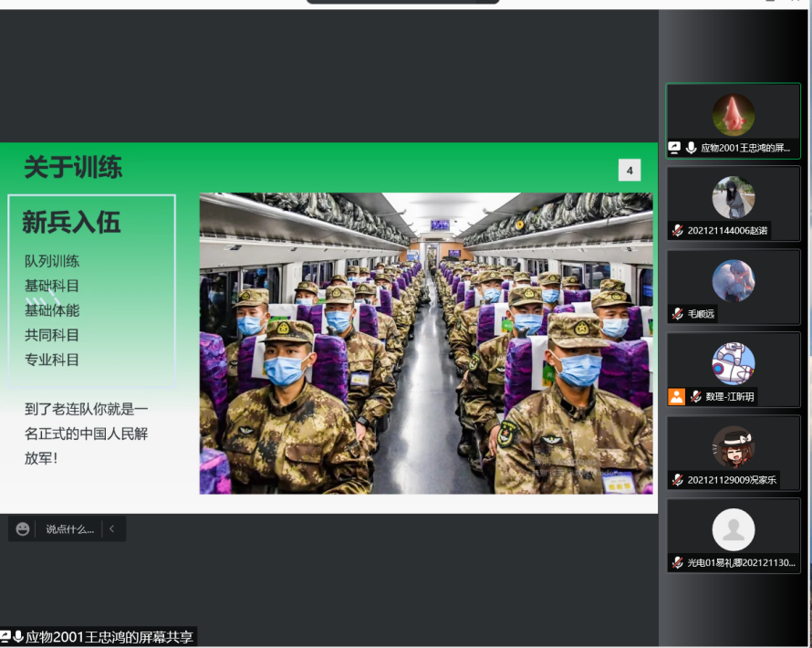Click the '说点什么...' chat input

(x=69, y=528)
